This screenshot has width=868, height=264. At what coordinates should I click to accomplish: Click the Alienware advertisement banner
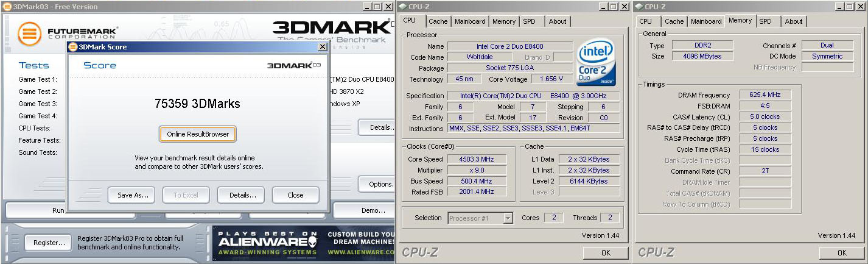(x=304, y=243)
